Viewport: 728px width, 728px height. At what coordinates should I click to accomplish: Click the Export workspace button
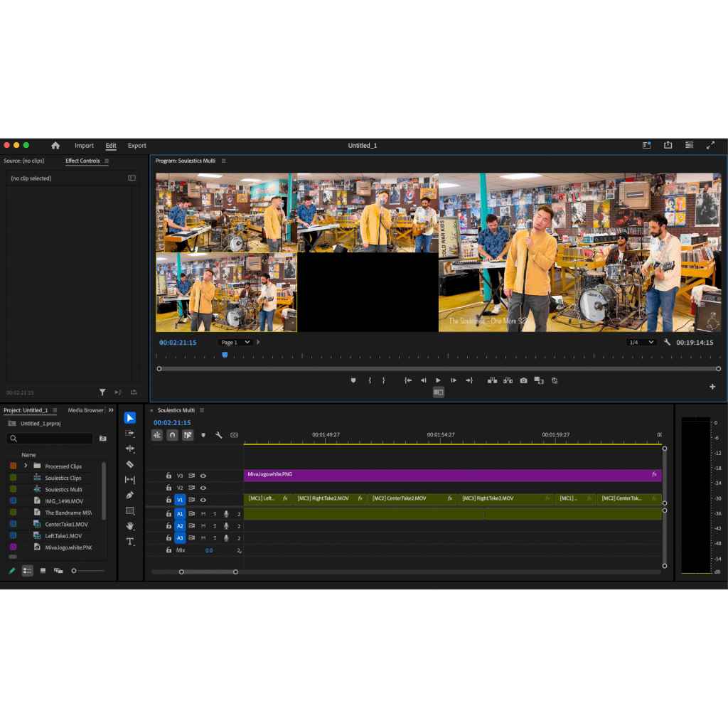137,146
